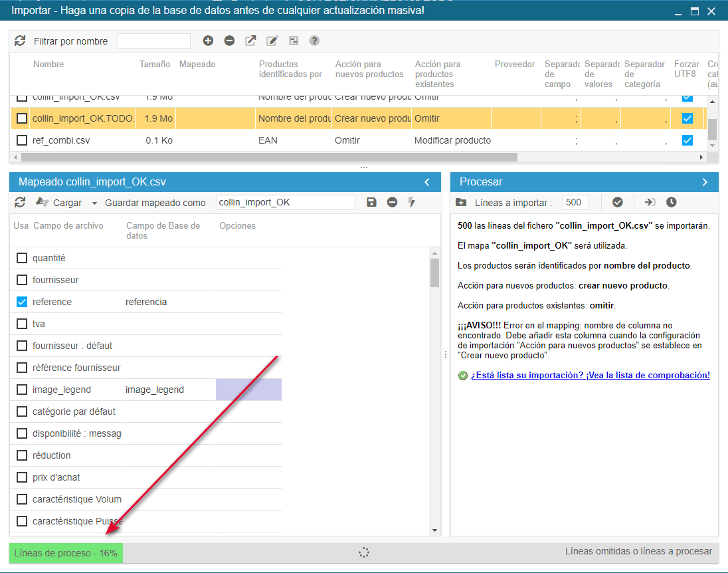The image size is (728, 573).
Task: Click the help question mark icon
Action: [x=314, y=41]
